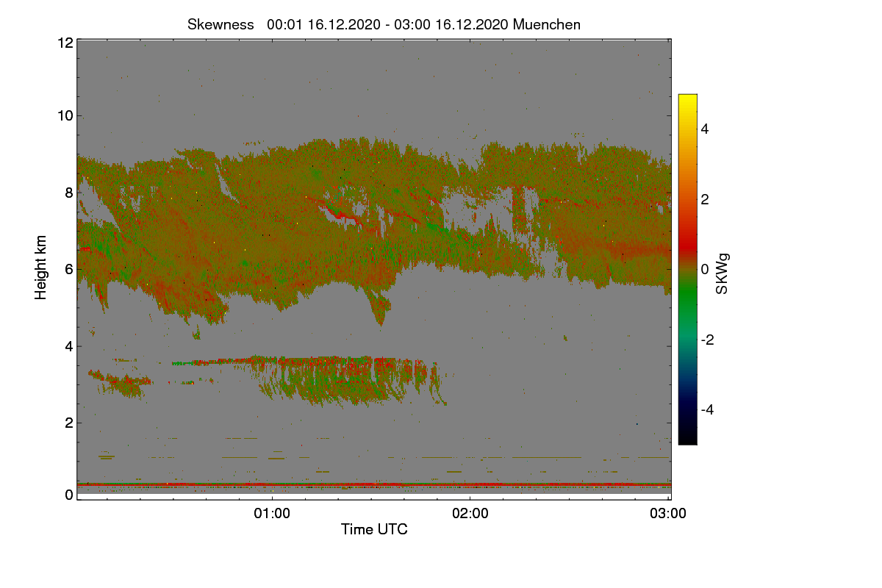
Task: Click the black bottom of the colorbar
Action: [x=687, y=439]
